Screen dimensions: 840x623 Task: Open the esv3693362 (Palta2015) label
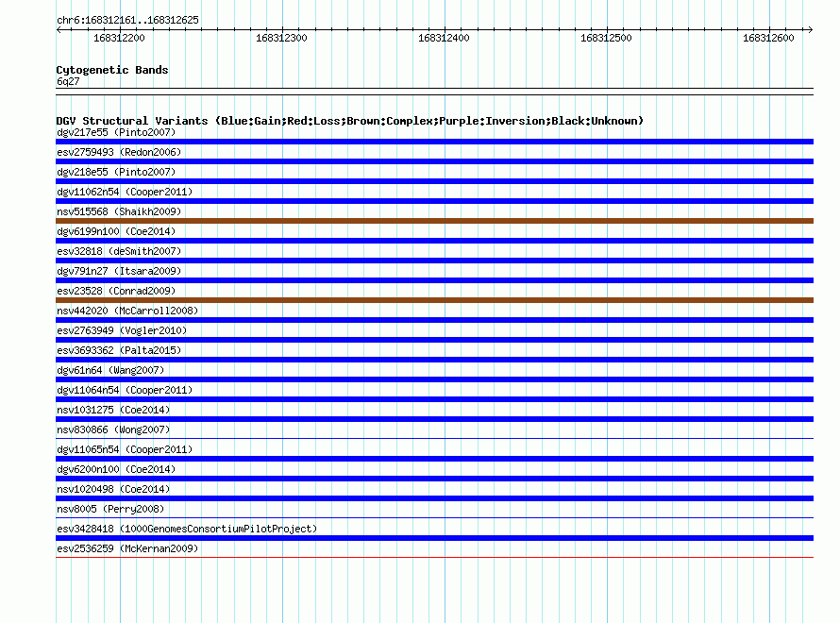119,350
